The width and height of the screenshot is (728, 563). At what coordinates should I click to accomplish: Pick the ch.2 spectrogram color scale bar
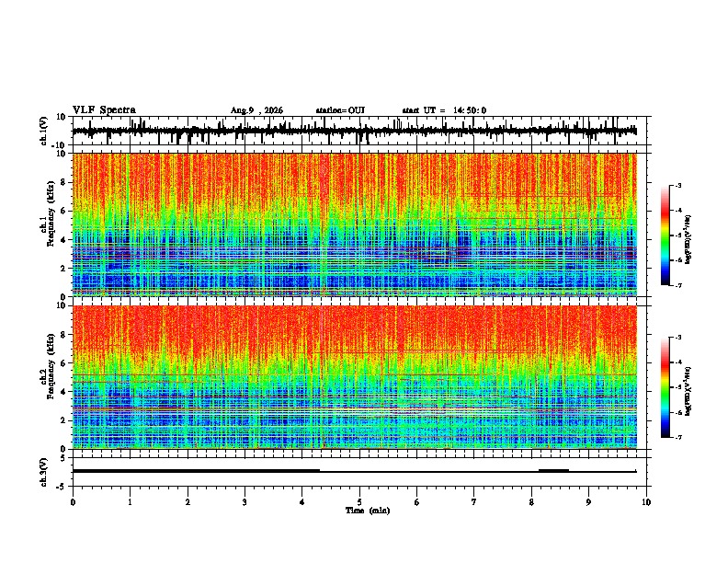pos(665,387)
